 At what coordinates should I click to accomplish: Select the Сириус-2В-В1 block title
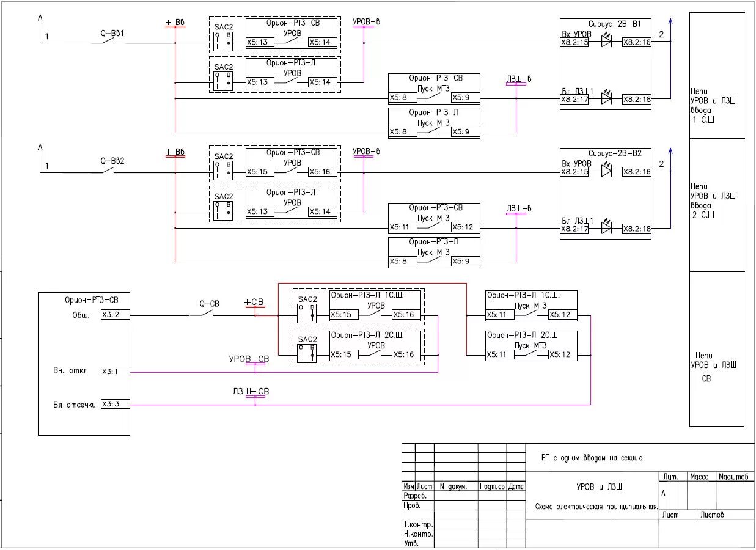point(615,23)
